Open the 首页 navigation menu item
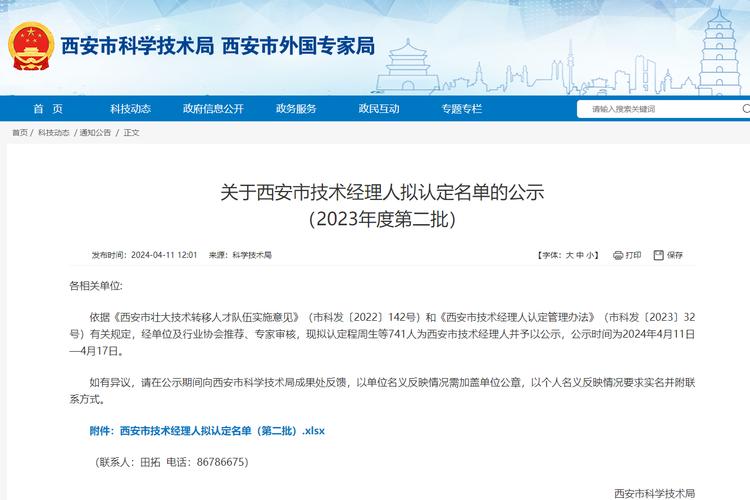This screenshot has width=750, height=500. coord(48,109)
